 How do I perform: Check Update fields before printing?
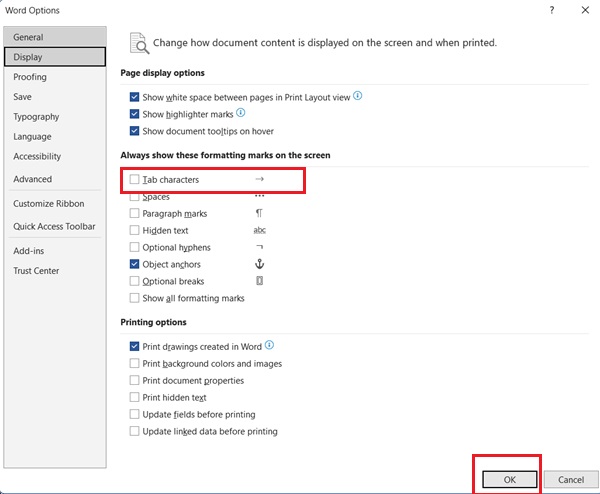point(135,415)
